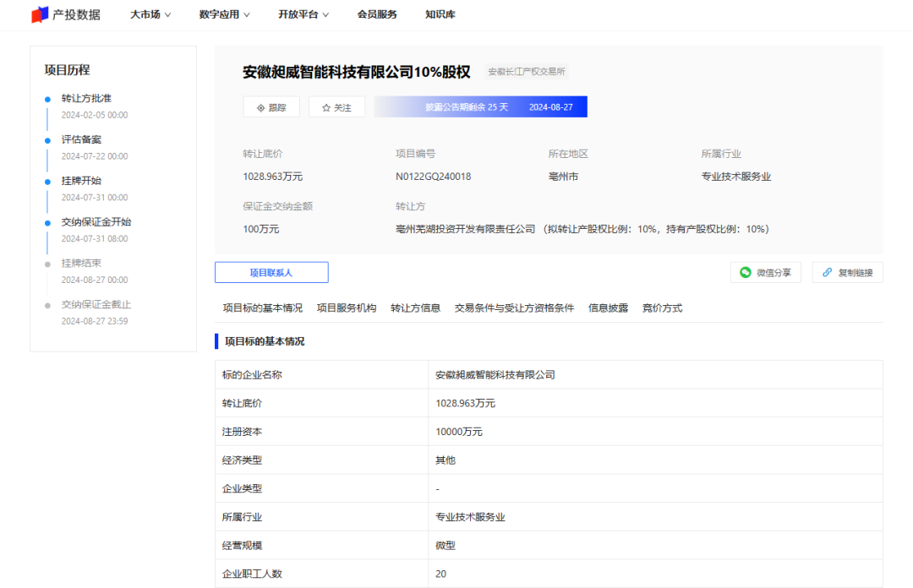Switch to 信息披露 tab

608,308
